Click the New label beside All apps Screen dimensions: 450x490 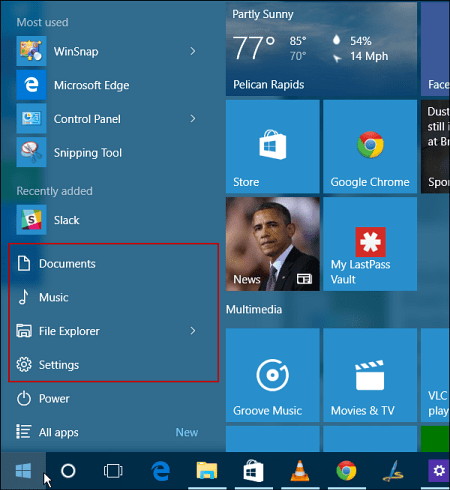187,432
